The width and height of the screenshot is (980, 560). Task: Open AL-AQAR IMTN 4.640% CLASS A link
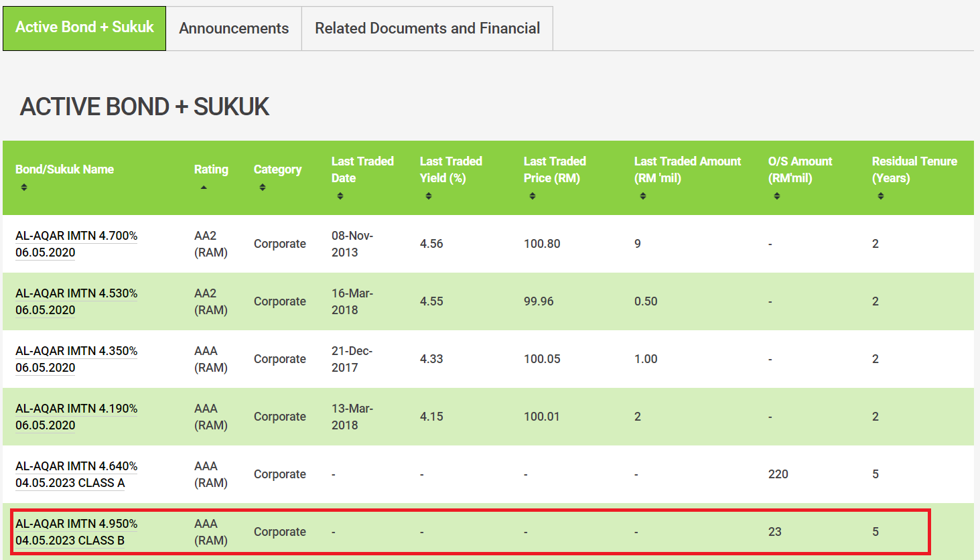coord(76,474)
